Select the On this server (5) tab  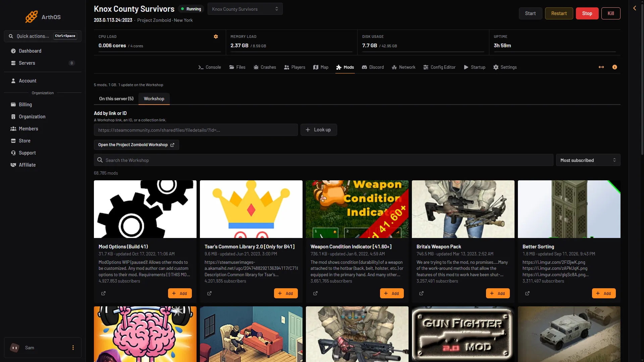tap(116, 99)
